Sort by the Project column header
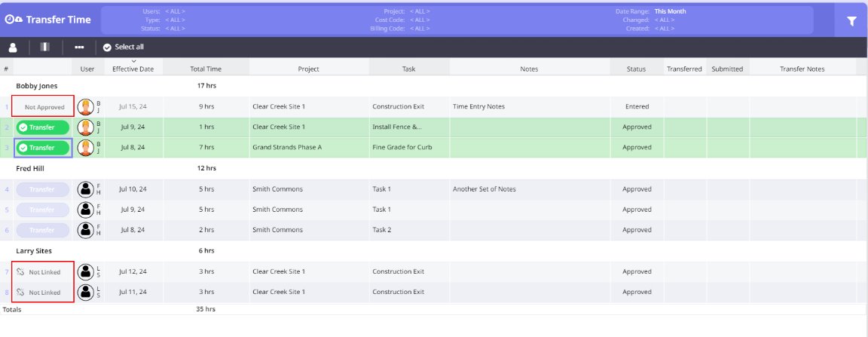 (x=308, y=69)
